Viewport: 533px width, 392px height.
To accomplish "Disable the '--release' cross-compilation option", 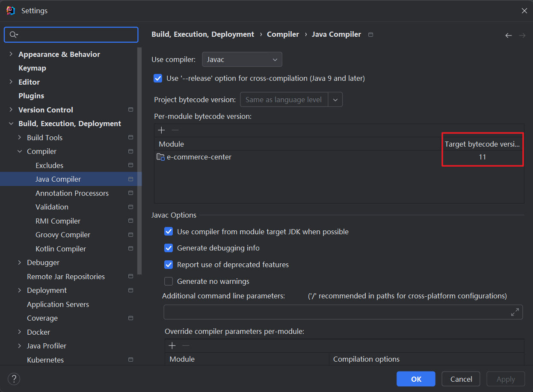I will [158, 78].
